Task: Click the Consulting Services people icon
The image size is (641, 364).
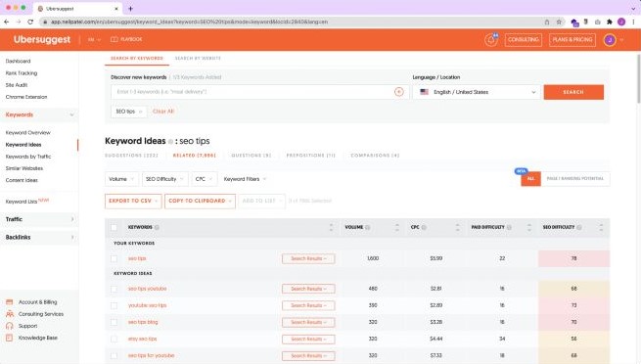Action: pos(10,314)
